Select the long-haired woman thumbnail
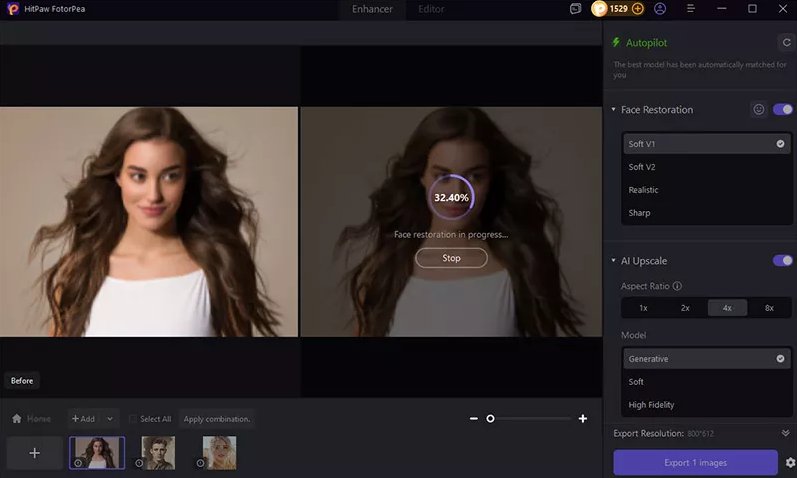This screenshot has height=478, width=797. tap(97, 452)
